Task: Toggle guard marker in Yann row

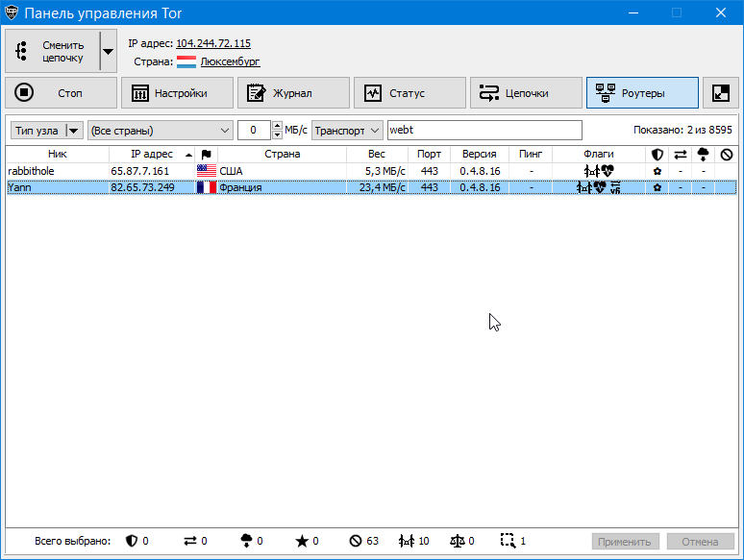Action: tap(657, 187)
